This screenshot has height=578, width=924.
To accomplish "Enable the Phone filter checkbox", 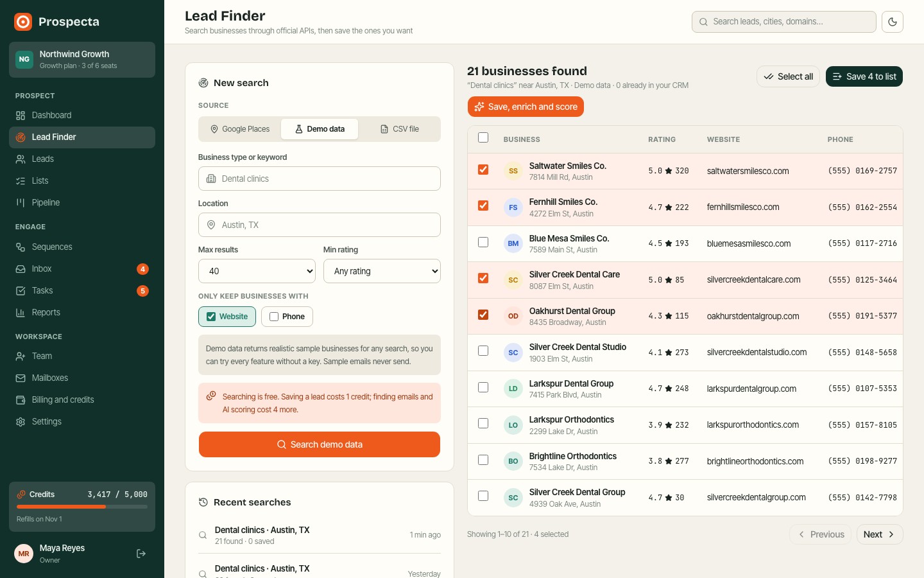I will (274, 317).
